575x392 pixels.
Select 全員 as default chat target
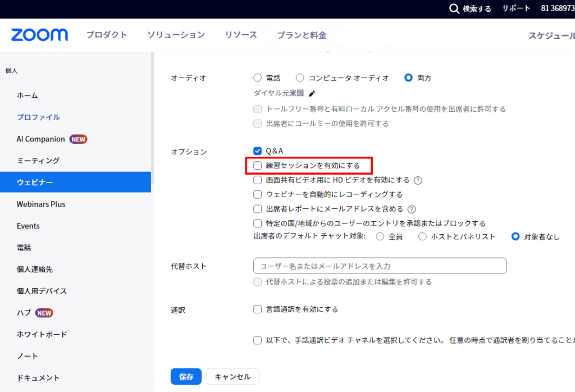pos(380,236)
